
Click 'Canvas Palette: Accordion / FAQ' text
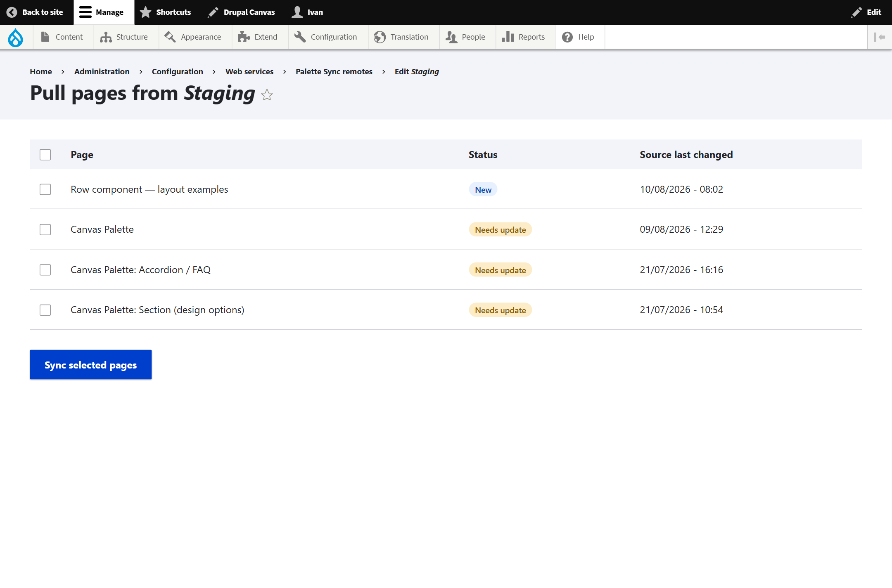[x=140, y=270]
